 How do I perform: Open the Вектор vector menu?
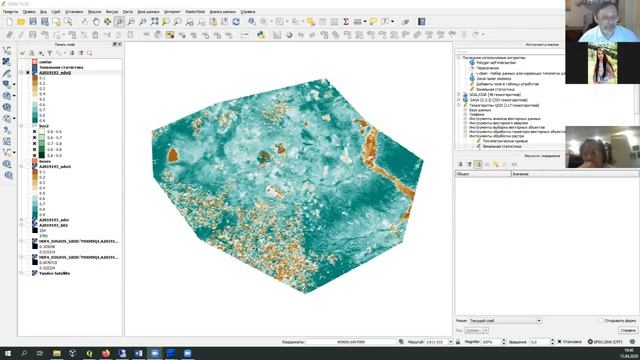[x=112, y=12]
